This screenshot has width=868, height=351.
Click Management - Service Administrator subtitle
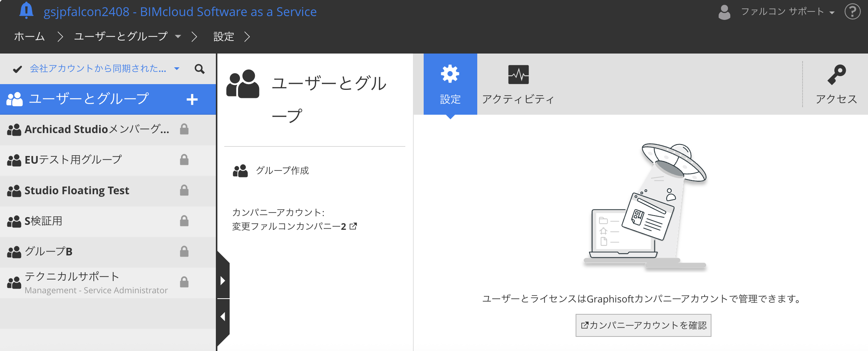pyautogui.click(x=96, y=290)
